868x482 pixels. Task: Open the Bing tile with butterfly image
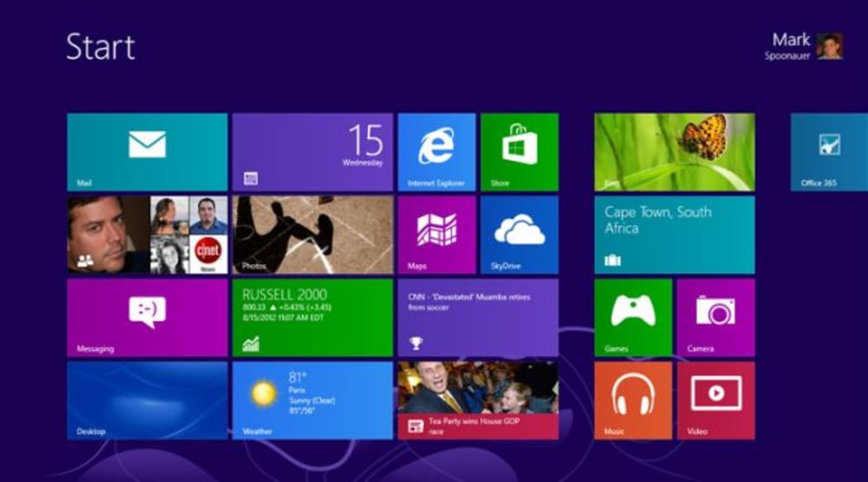click(x=674, y=152)
